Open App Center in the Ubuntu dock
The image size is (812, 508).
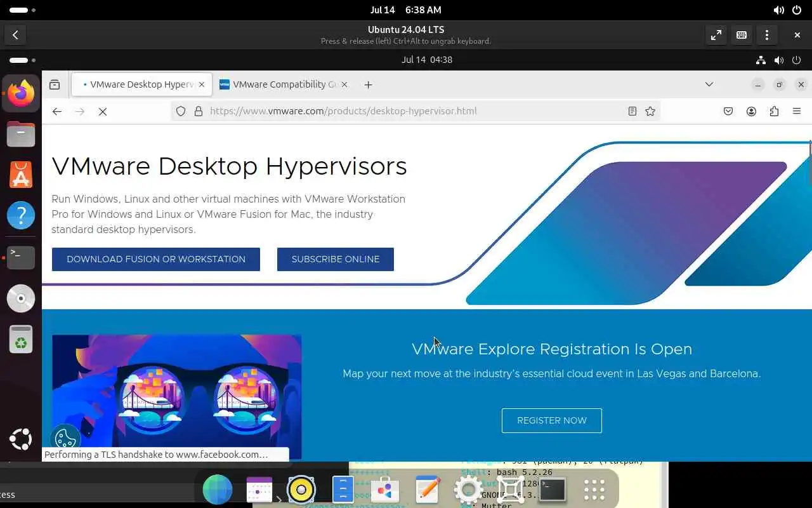pyautogui.click(x=21, y=175)
